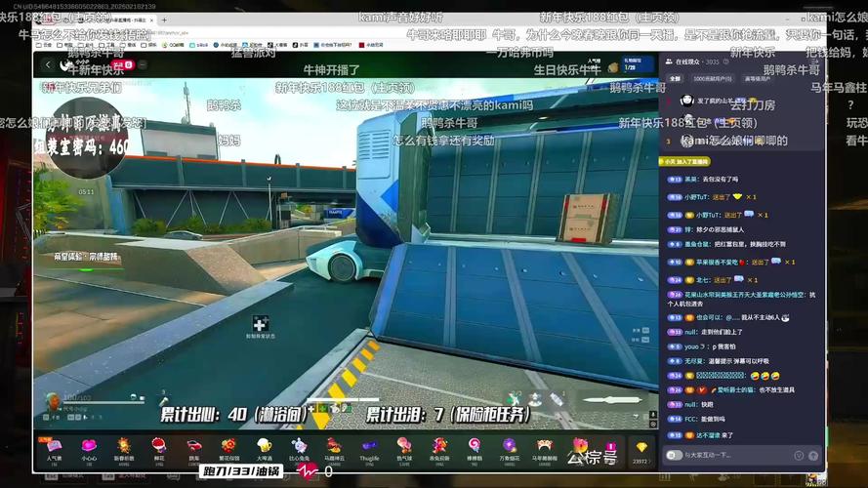Choose the 大啤酒 beer gift

point(264,447)
